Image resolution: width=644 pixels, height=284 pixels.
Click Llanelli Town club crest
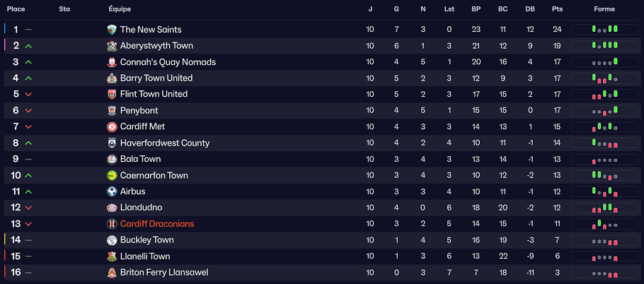tap(112, 256)
